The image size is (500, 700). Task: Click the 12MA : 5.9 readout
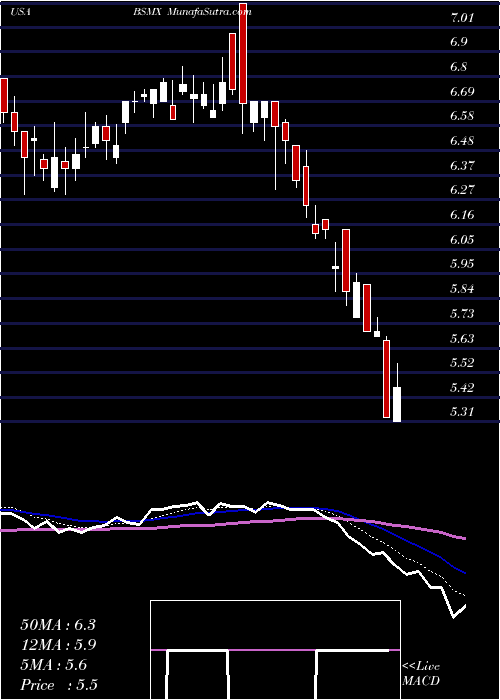pyautogui.click(x=58, y=645)
